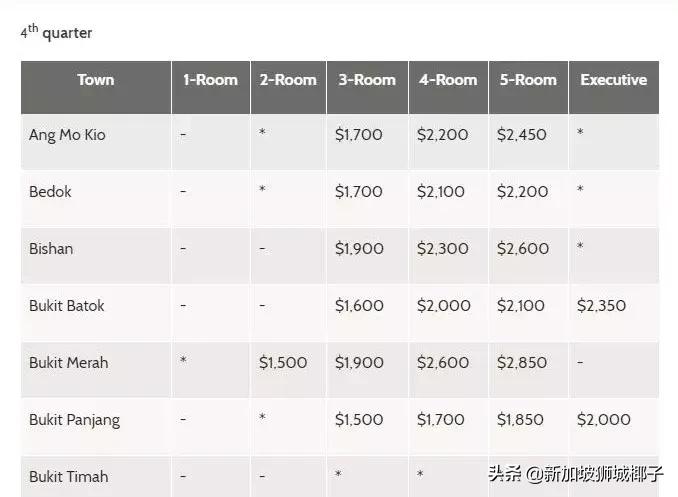Click the 1-Room column header
Screen dimensions: 678x497
(x=210, y=80)
